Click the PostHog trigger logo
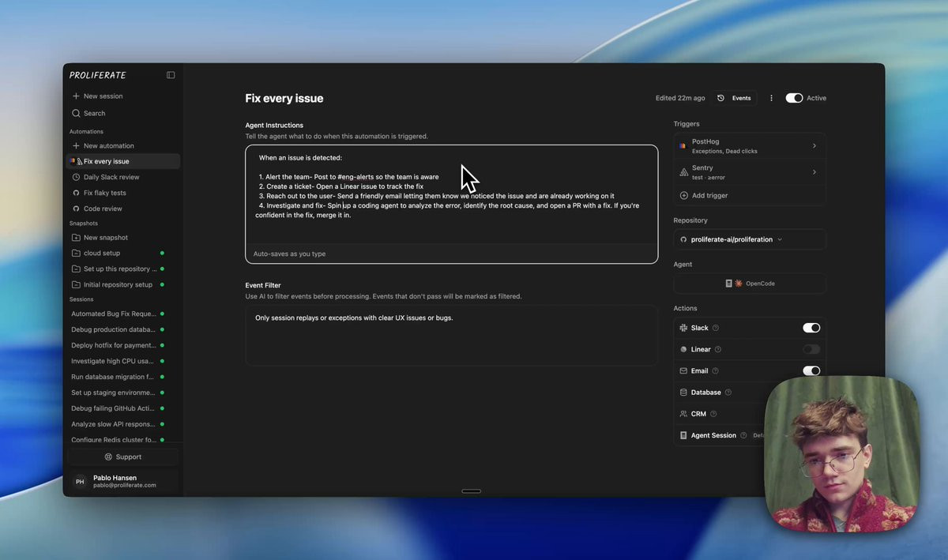 pos(683,146)
